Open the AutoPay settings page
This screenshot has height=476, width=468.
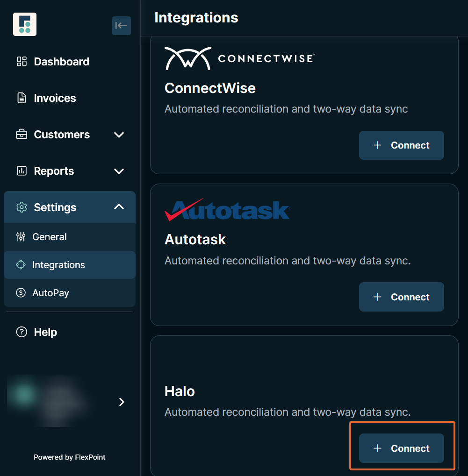click(x=50, y=293)
